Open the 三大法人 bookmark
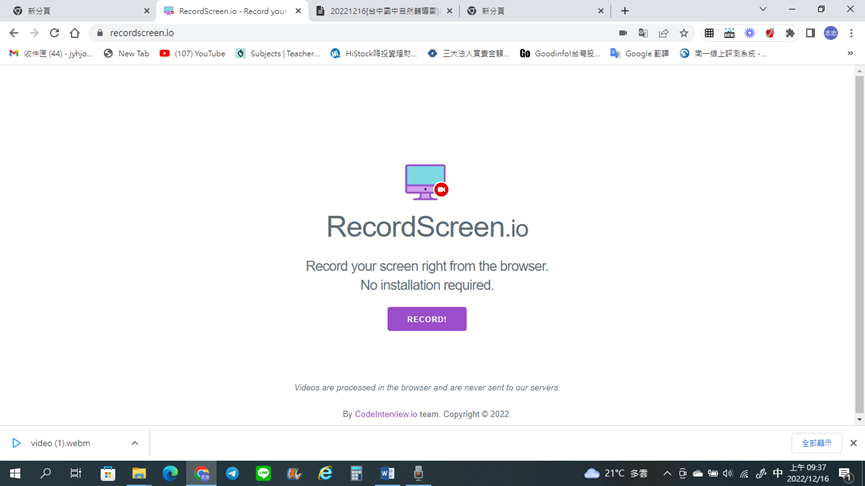This screenshot has width=865, height=486. pyautogui.click(x=468, y=54)
